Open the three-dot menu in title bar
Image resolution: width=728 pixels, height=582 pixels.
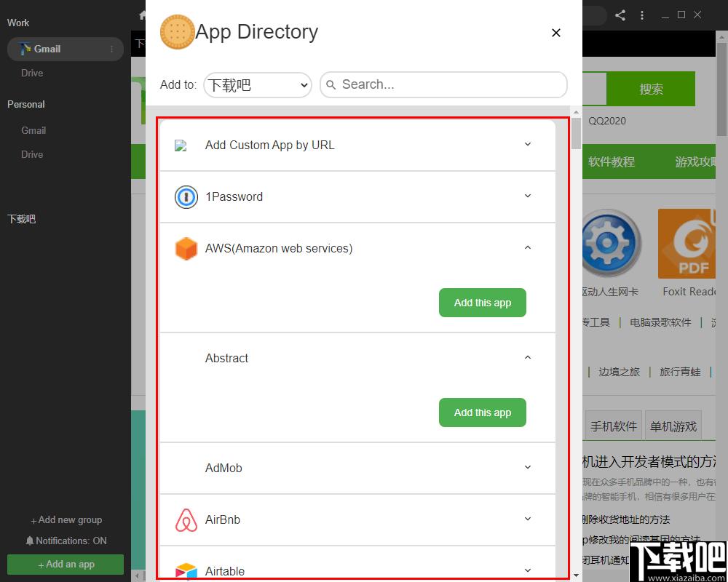point(642,15)
